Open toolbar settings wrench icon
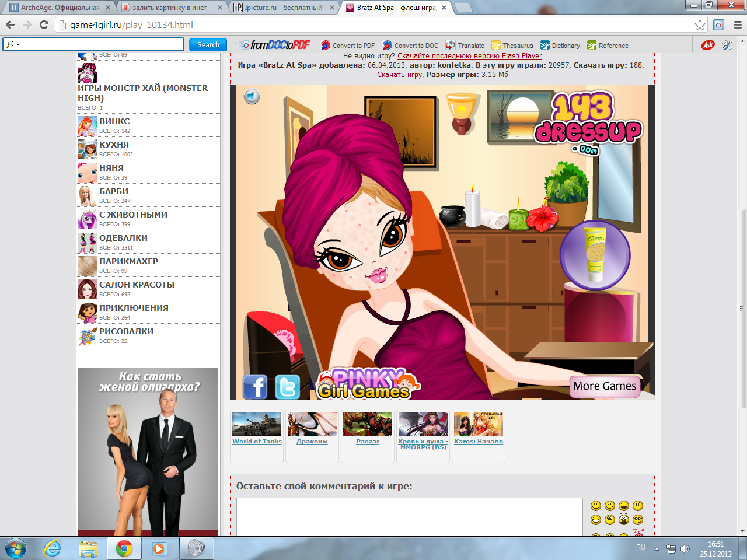The image size is (747, 560). click(727, 45)
